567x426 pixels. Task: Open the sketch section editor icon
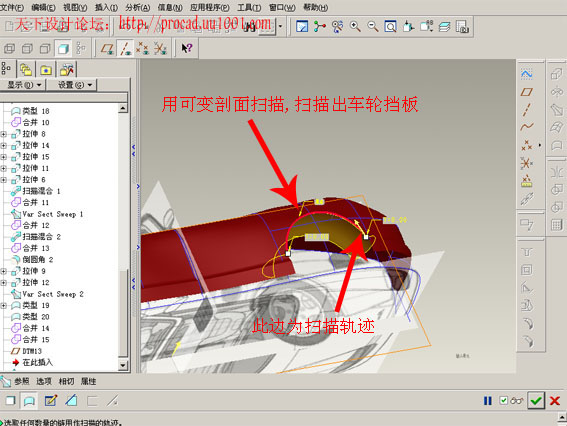pyautogui.click(x=51, y=401)
